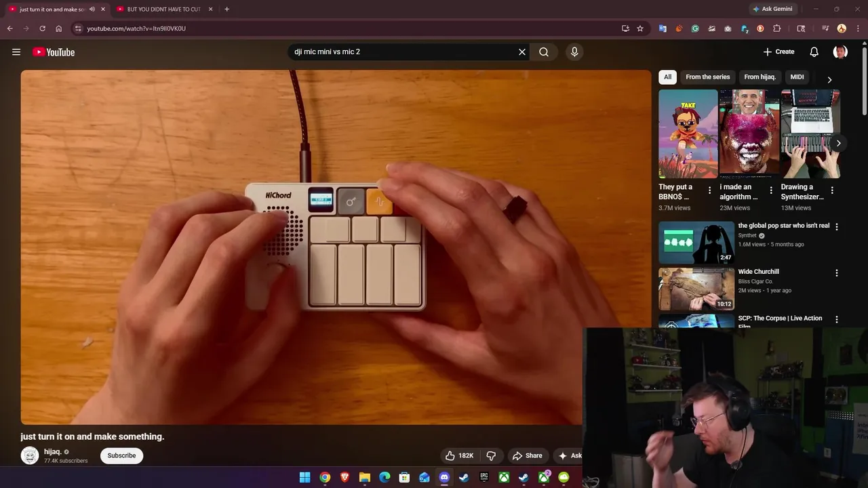Click the address bar URL

(136, 28)
